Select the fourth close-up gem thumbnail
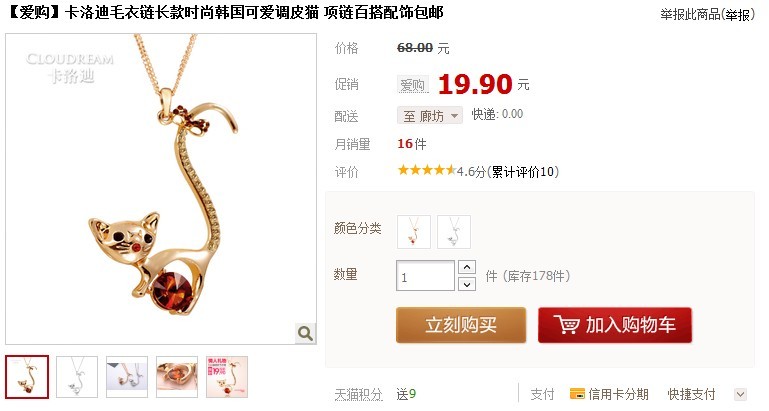Screen dimensions: 769x411 click(x=177, y=377)
